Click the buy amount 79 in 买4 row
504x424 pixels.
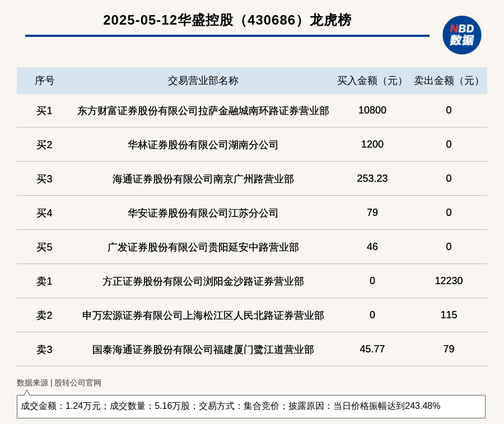point(372,212)
